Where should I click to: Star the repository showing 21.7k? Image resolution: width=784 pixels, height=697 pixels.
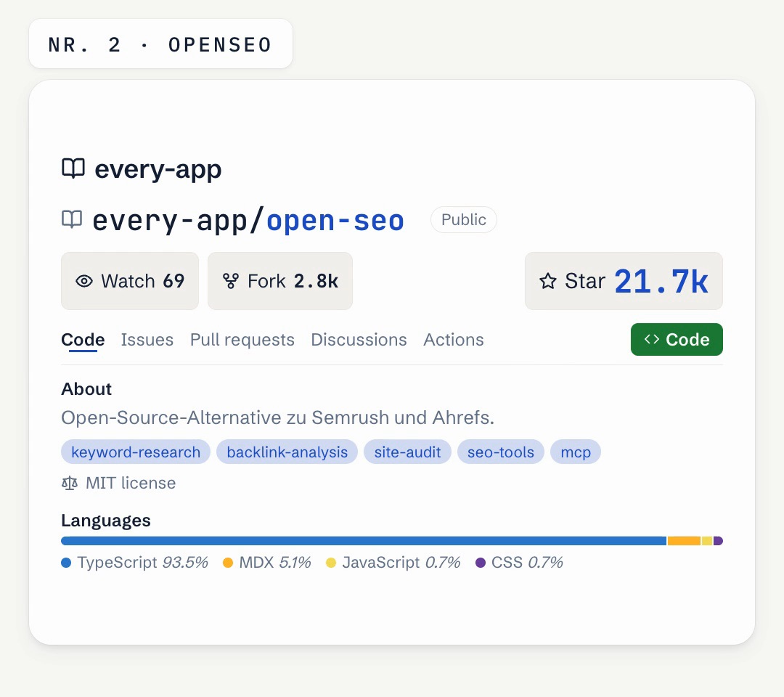624,281
